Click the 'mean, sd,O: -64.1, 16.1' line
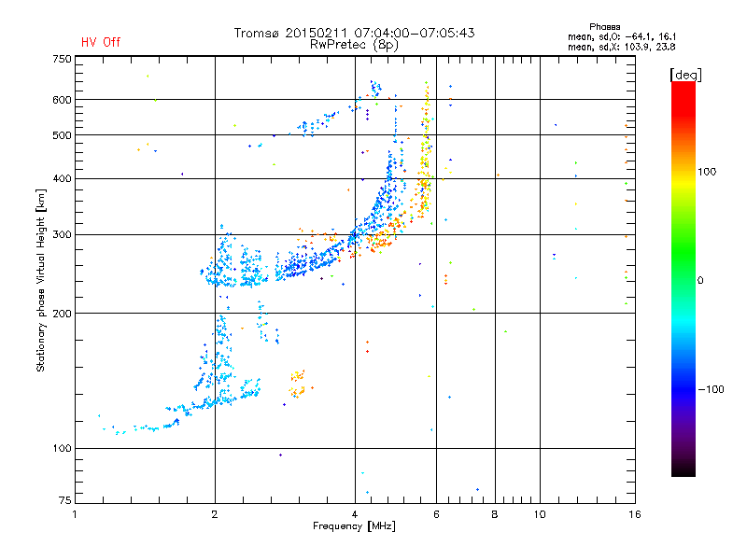Screen dimensions: 747x560 click(x=622, y=36)
